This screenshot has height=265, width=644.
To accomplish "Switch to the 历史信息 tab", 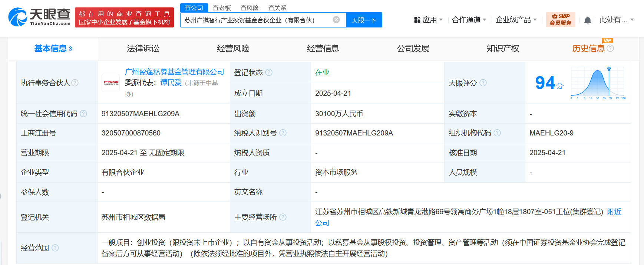I will coord(588,48).
